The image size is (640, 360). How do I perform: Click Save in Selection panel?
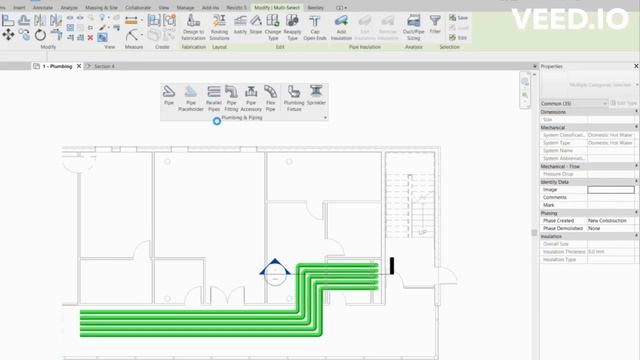point(458,18)
